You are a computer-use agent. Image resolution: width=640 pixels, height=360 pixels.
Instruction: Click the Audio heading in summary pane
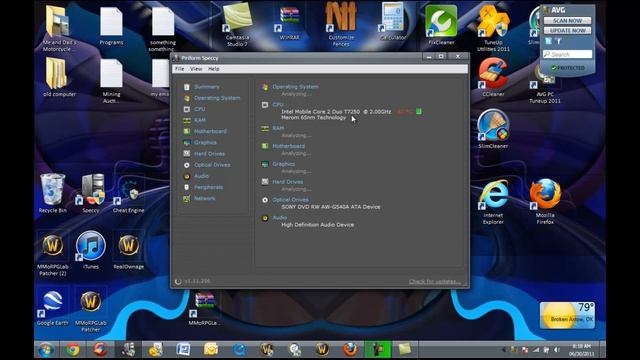[x=280, y=218]
